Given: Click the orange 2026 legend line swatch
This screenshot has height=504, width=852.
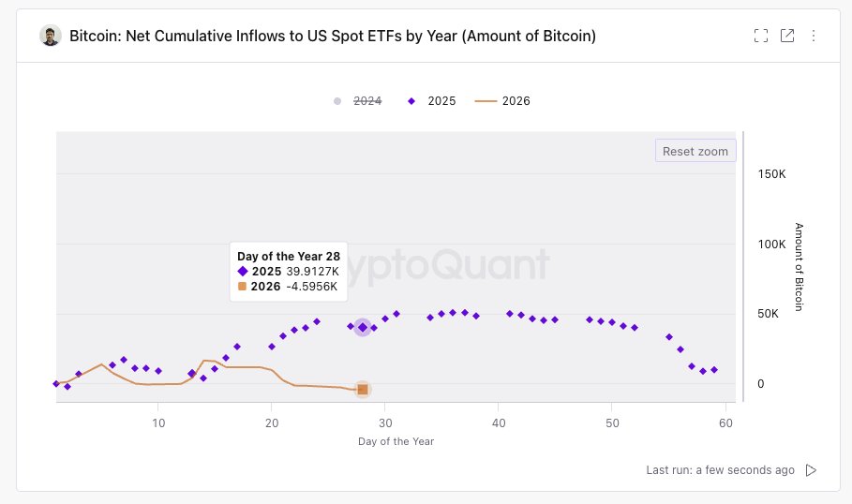Looking at the screenshot, I should (486, 100).
